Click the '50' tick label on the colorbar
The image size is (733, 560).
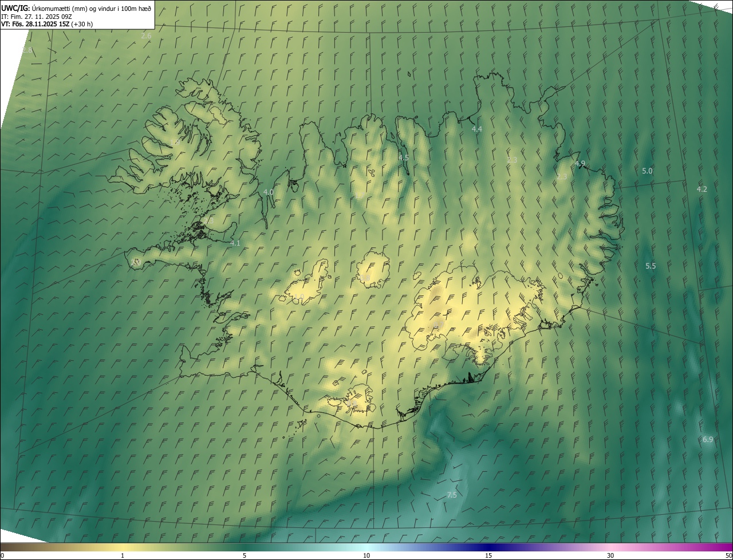pos(728,556)
